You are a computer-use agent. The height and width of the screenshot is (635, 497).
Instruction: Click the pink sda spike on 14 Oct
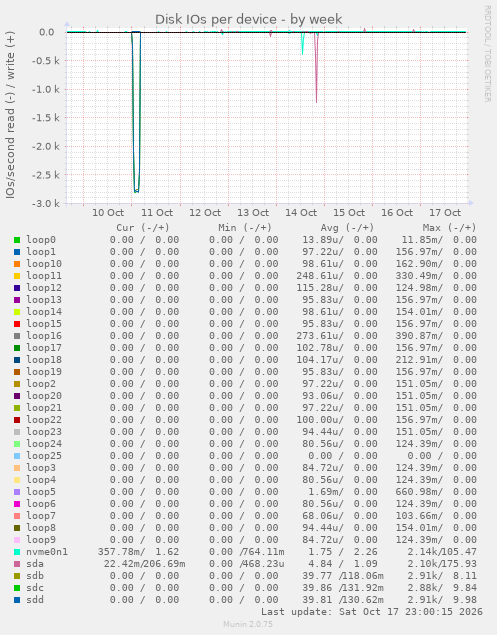point(316,67)
